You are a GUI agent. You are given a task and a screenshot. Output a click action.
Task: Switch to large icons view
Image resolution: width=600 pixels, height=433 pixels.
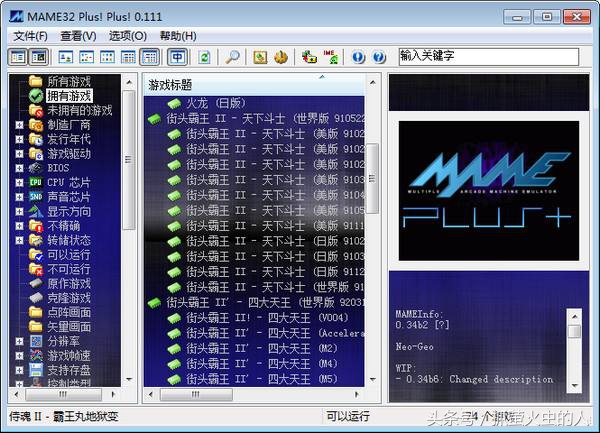pyautogui.click(x=65, y=57)
